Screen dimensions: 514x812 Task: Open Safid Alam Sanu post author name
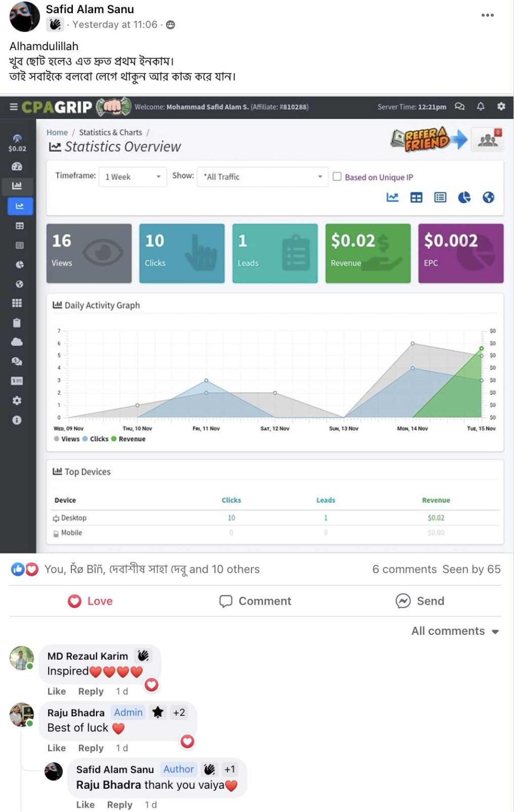(x=90, y=9)
